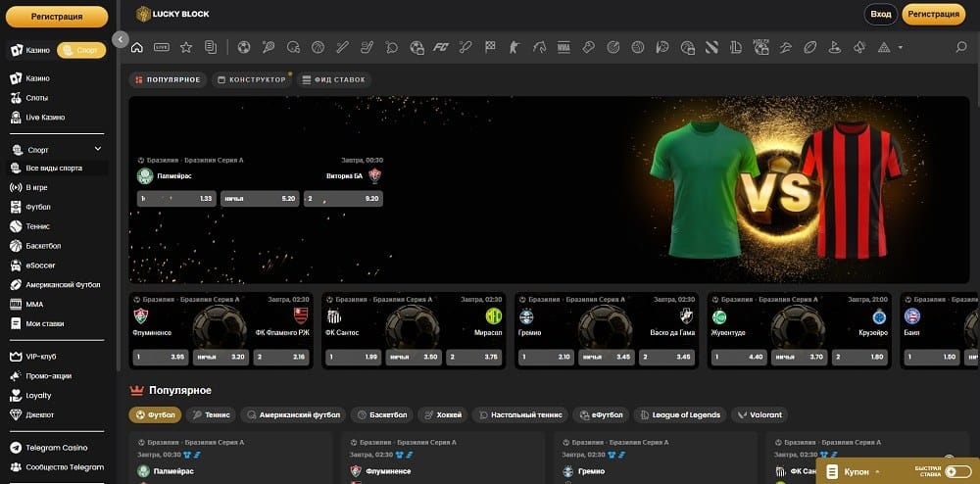Screen dimensions: 980x484
Task: Select the boxing glove icon
Action: pyautogui.click(x=588, y=47)
